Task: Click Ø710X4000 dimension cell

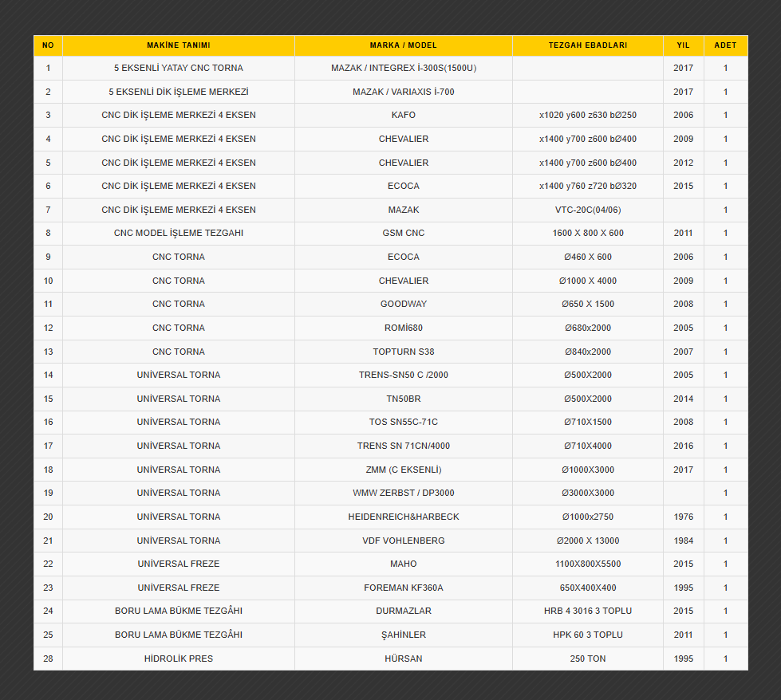Action: pyautogui.click(x=588, y=446)
